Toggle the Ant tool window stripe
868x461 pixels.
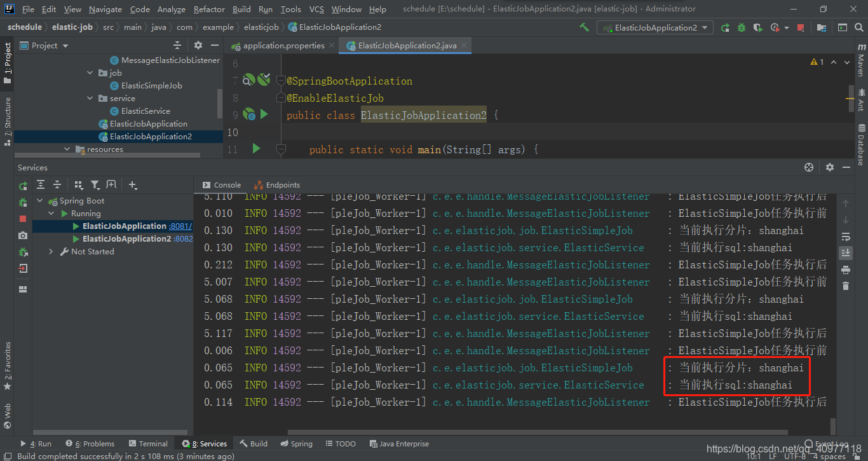pos(861,100)
